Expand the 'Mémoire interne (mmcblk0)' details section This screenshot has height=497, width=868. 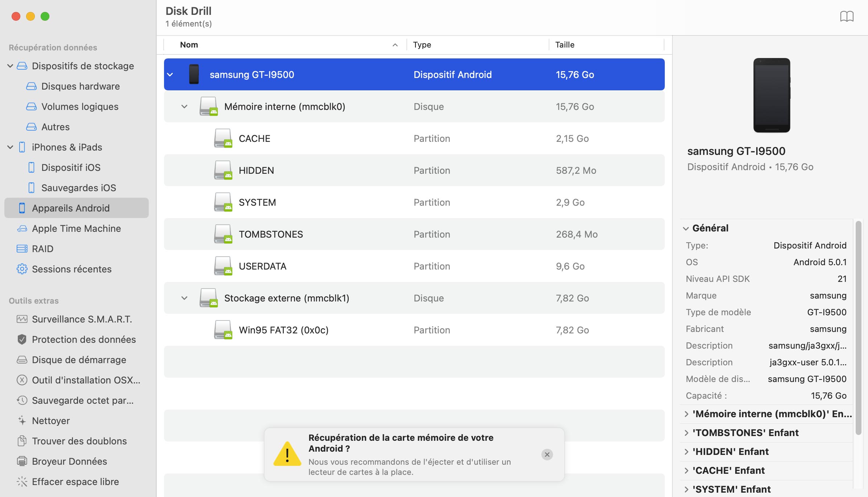click(x=686, y=414)
